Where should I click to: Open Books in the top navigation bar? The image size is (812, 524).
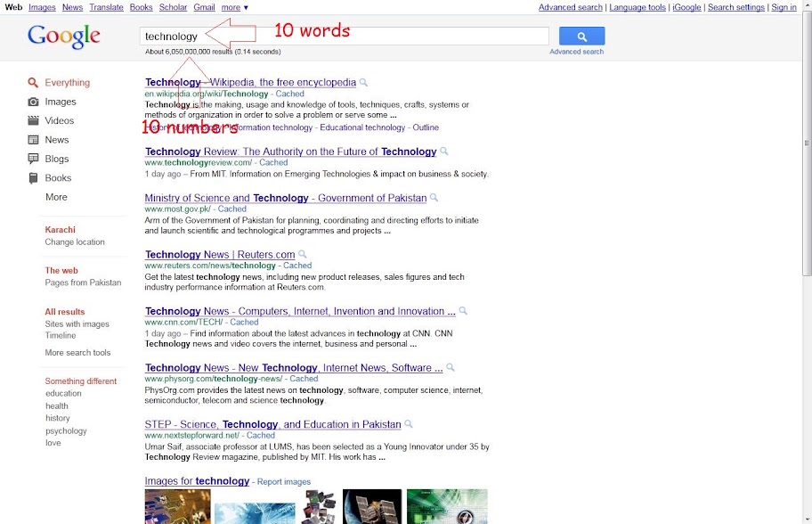(141, 7)
